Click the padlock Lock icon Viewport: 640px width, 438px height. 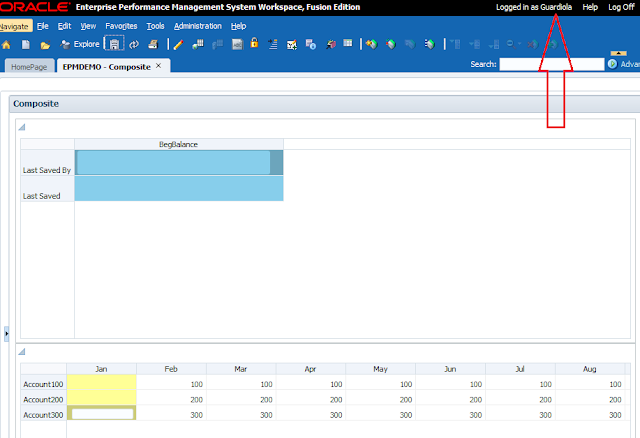click(254, 43)
